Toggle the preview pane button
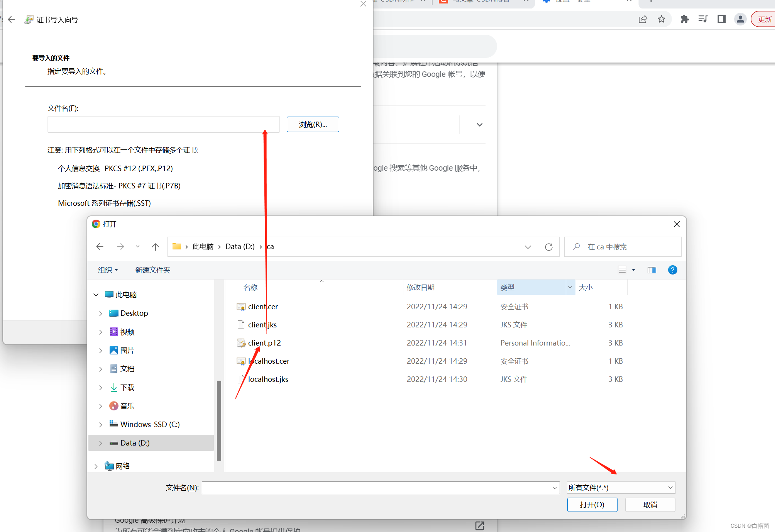 (651, 270)
